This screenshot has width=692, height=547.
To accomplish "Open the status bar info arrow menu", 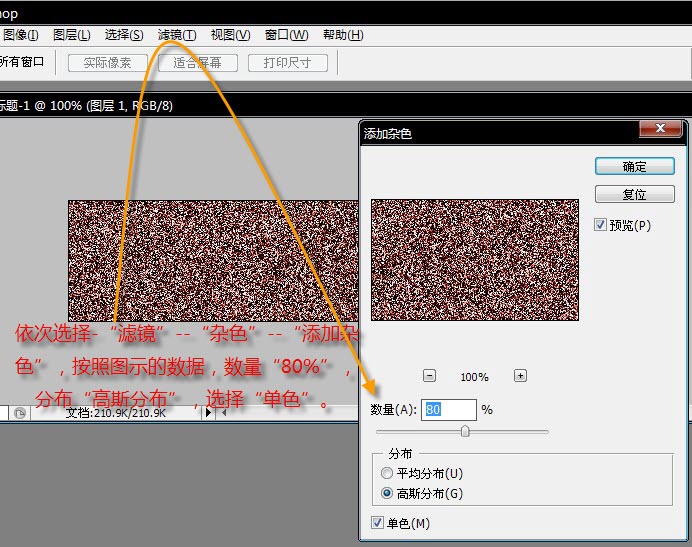I will coord(208,413).
